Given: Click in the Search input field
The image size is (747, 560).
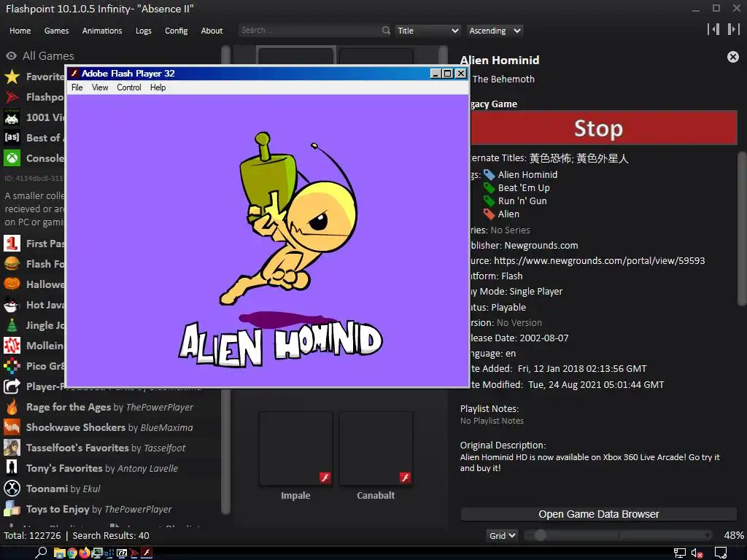Looking at the screenshot, I should coord(309,31).
